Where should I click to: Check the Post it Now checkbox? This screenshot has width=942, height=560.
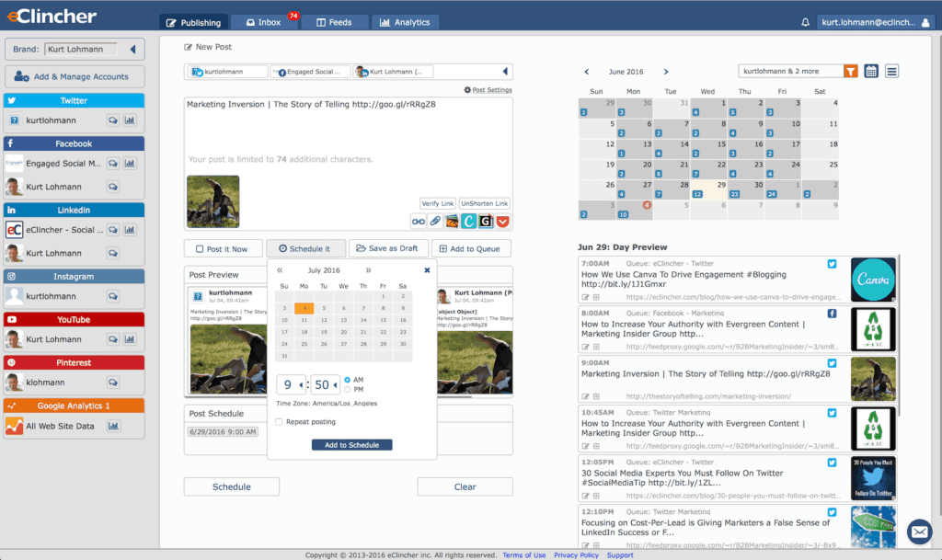(200, 249)
